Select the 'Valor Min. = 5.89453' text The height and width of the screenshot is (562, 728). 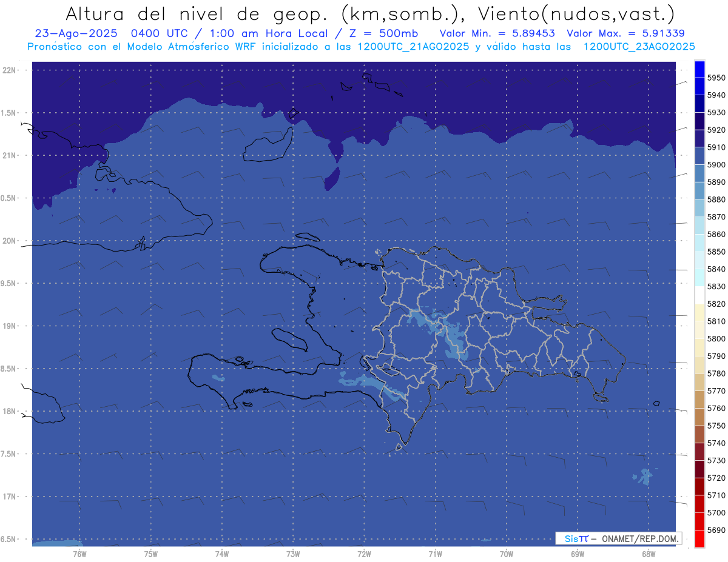(497, 33)
